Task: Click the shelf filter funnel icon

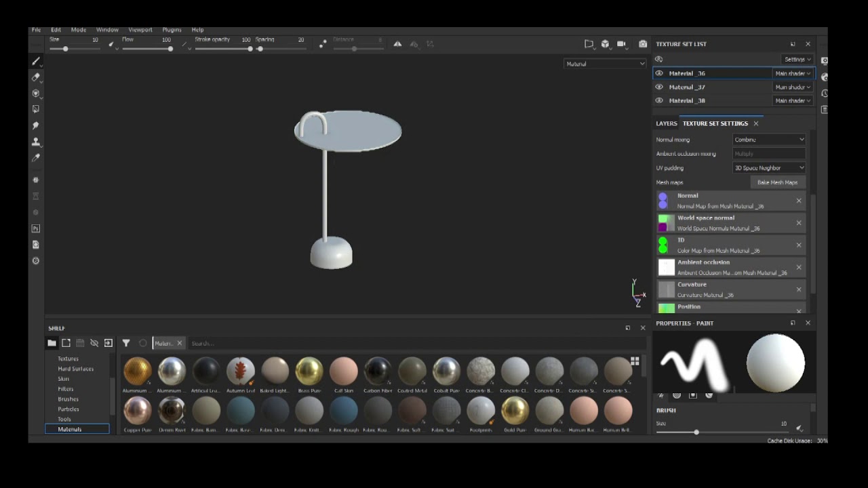Action: [x=126, y=343]
